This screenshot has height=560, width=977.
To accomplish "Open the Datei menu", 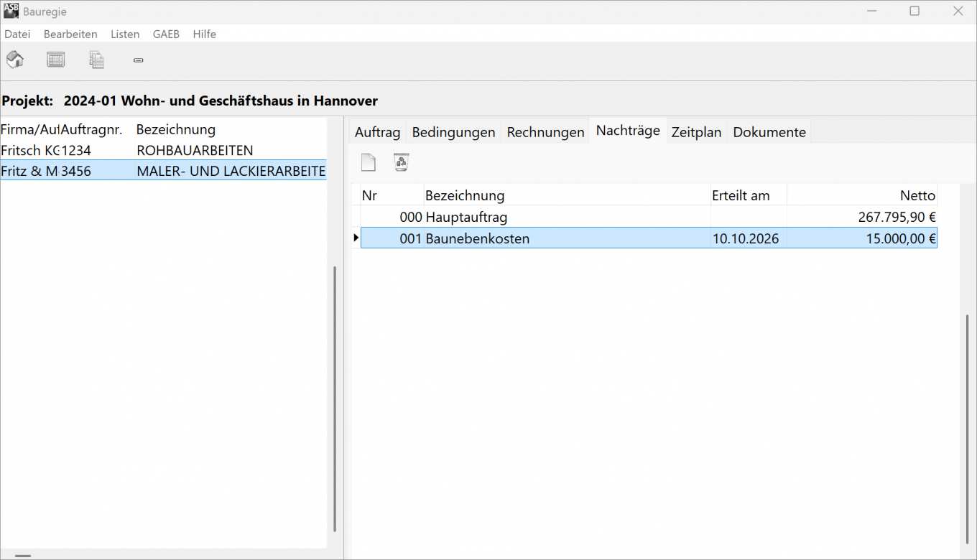I will 17,34.
